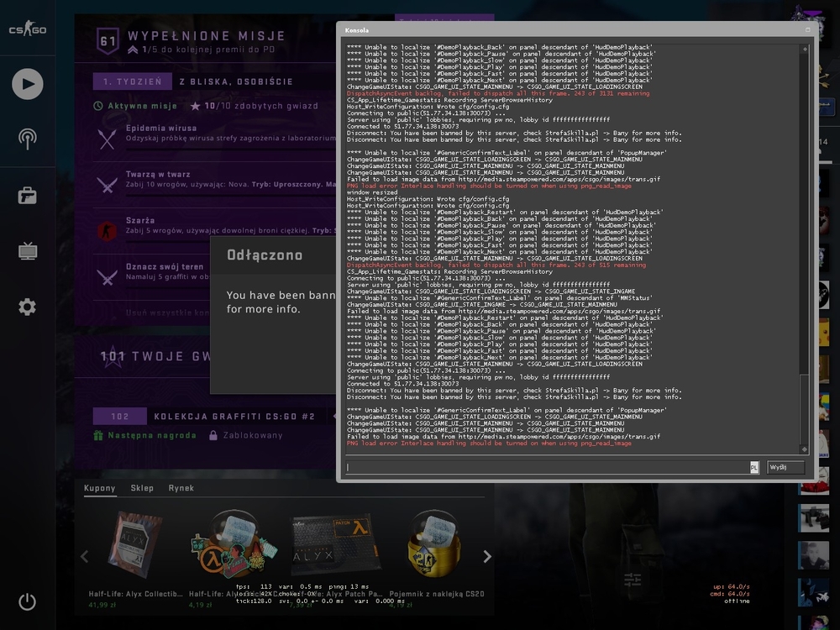Viewport: 840px width, 630px height.
Task: Click the red Szarża mission icon
Action: [x=107, y=231]
